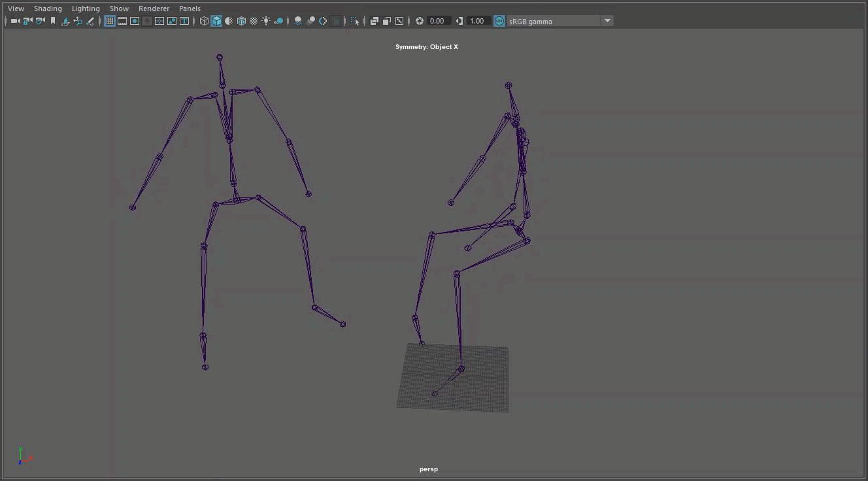This screenshot has height=481, width=868.
Task: Open the Shading menu
Action: point(48,8)
